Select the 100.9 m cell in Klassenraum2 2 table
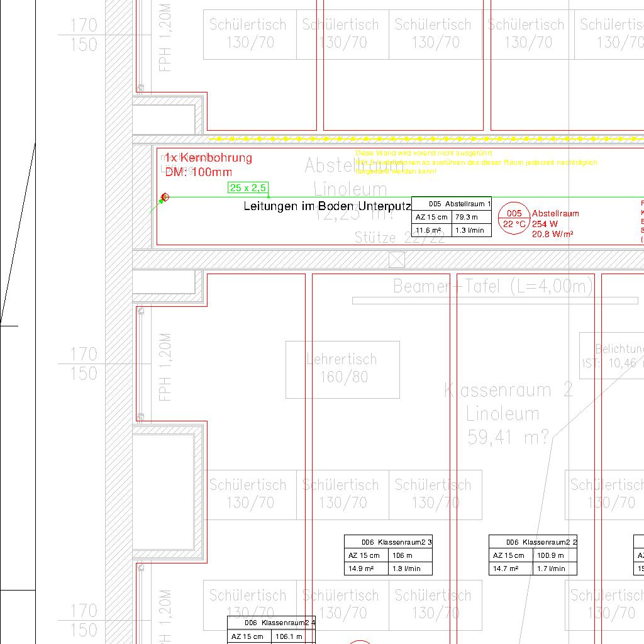This screenshot has height=644, width=644. click(554, 555)
